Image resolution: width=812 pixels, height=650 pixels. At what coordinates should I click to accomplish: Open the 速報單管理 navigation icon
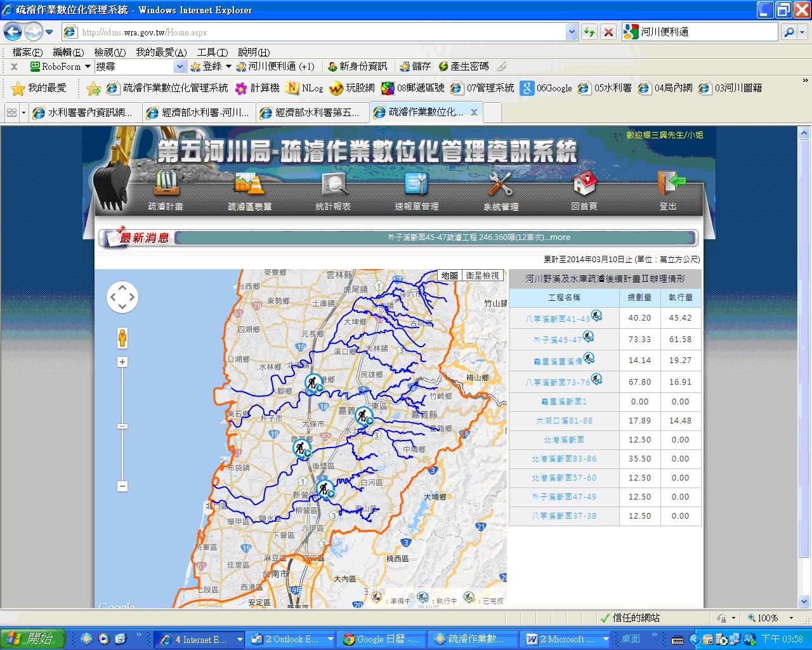pyautogui.click(x=416, y=184)
